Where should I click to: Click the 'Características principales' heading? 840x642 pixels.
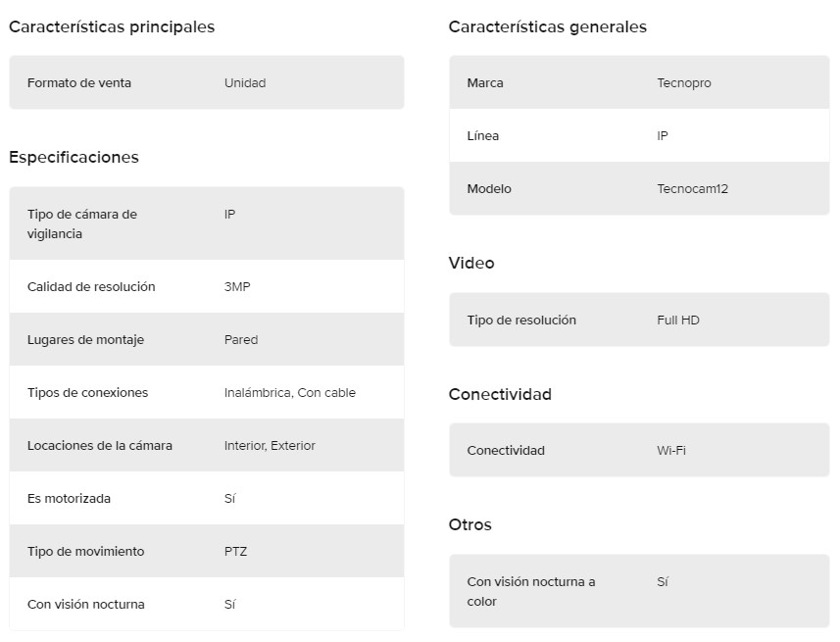(112, 27)
